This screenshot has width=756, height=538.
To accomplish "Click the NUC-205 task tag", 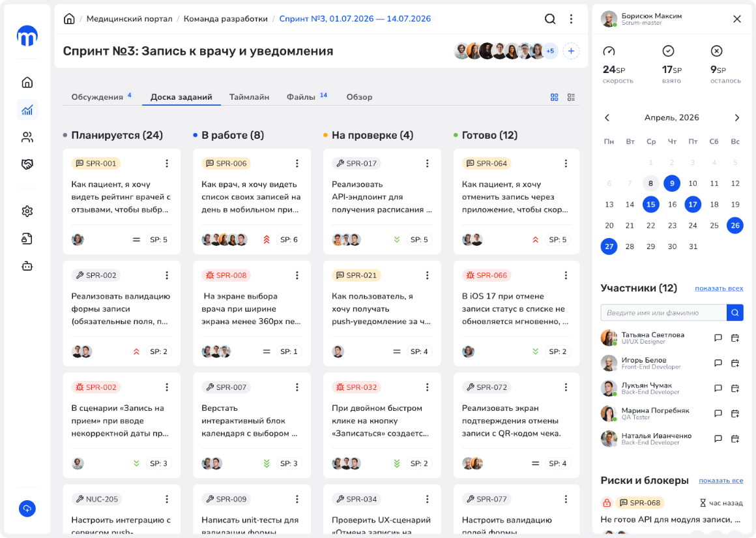I will click(97, 499).
